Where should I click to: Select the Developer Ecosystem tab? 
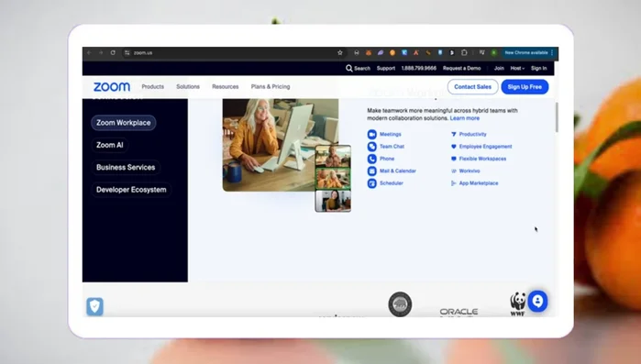tap(131, 190)
